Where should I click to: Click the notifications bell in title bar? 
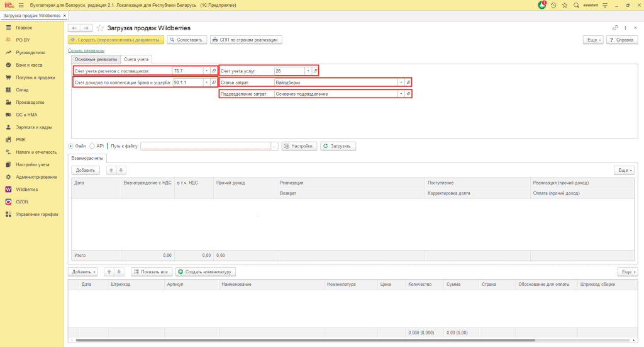542,5
